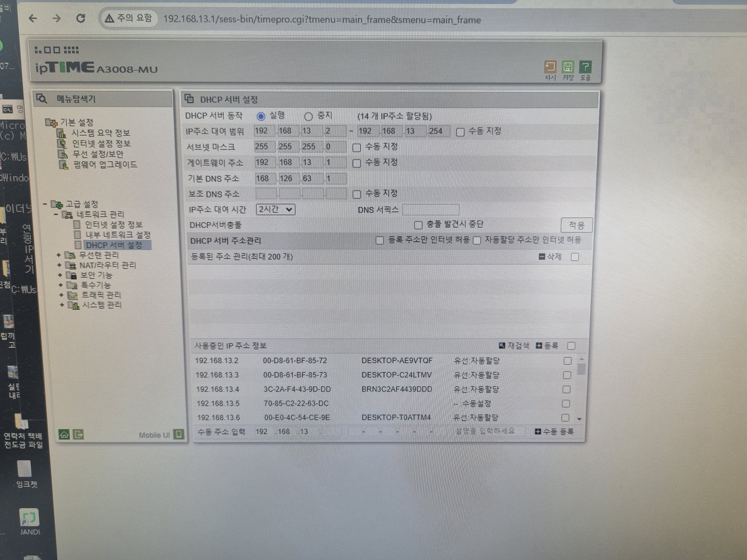Image resolution: width=747 pixels, height=560 pixels.
Task: Tick the checkbox for BRN3C2AF4439DDD row
Action: pos(566,389)
